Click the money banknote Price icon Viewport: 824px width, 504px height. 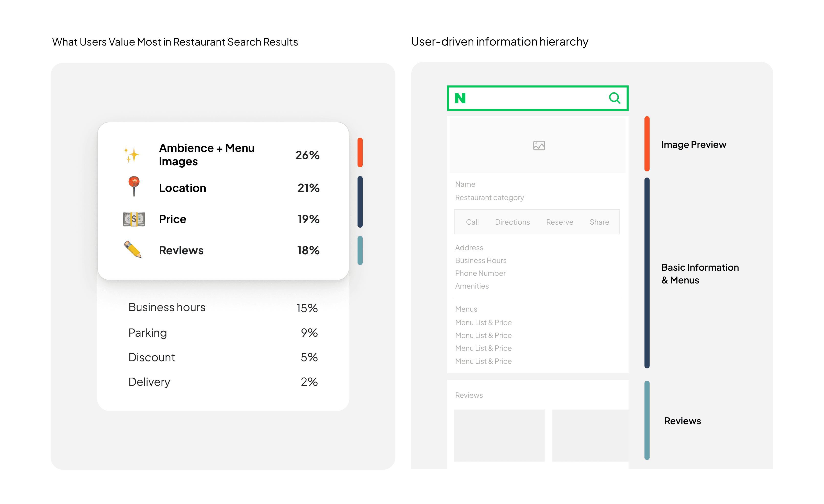[x=134, y=220]
